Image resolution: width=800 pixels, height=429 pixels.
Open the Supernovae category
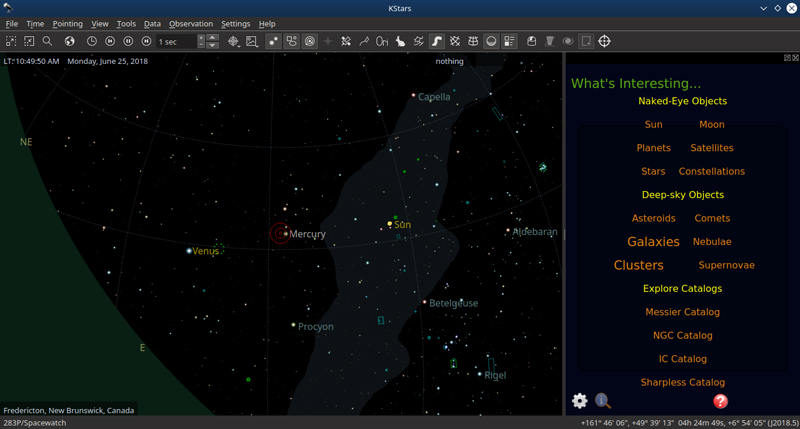727,265
